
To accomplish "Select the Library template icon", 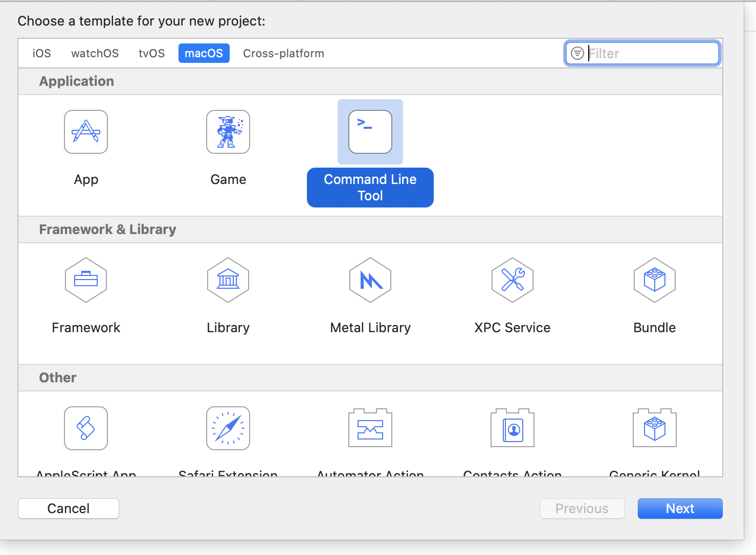I will tap(228, 280).
